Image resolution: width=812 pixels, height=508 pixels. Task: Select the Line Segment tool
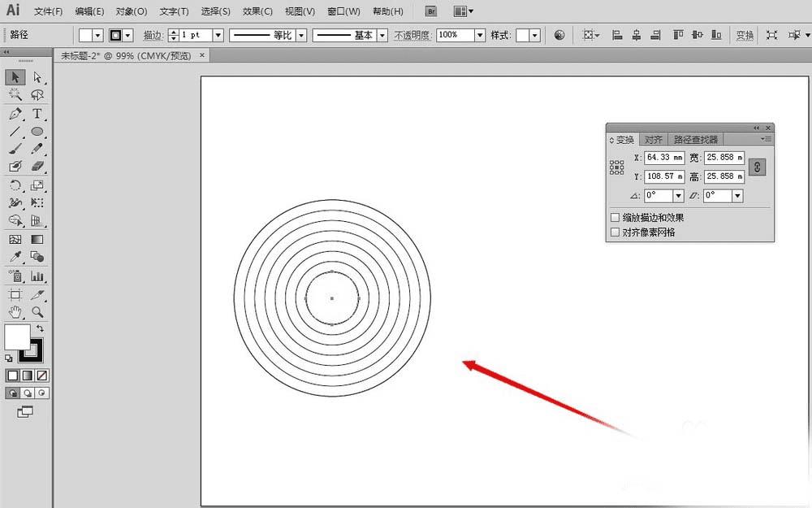[15, 131]
